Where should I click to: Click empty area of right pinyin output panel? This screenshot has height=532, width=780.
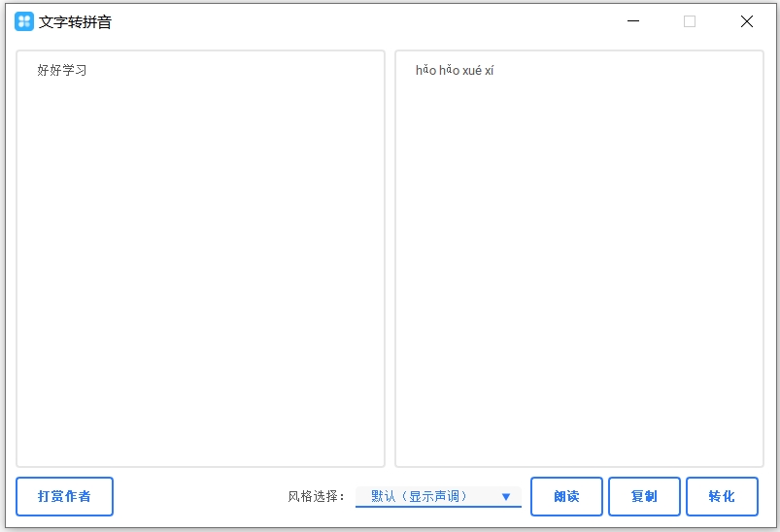coord(579,272)
